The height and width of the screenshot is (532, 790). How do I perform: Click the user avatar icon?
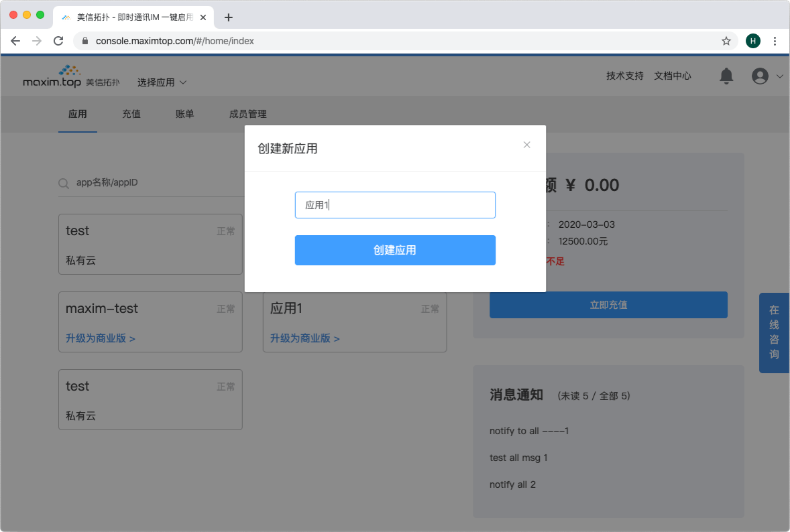tap(760, 76)
